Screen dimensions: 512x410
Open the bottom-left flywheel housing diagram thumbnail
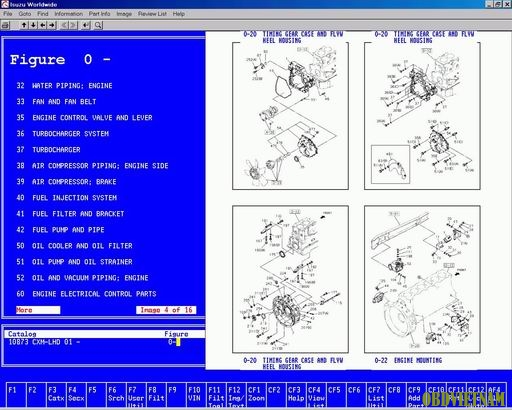290,279
